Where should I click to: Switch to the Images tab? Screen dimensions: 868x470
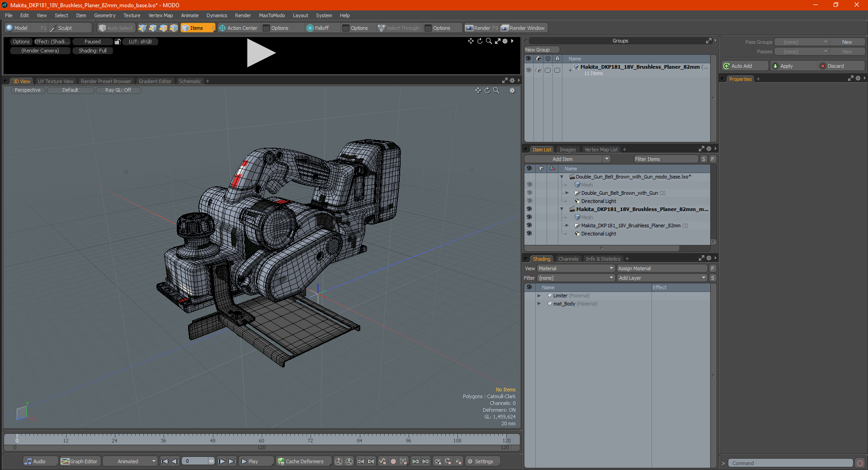(567, 150)
